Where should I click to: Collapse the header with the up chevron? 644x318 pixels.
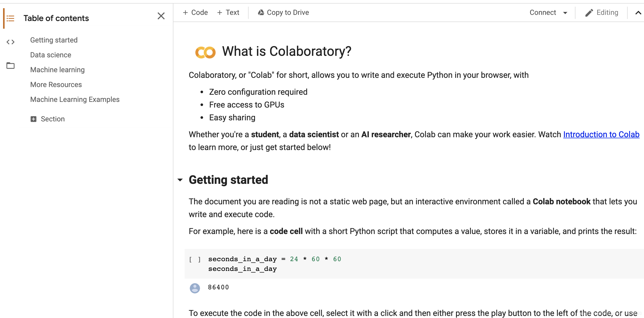(x=638, y=13)
